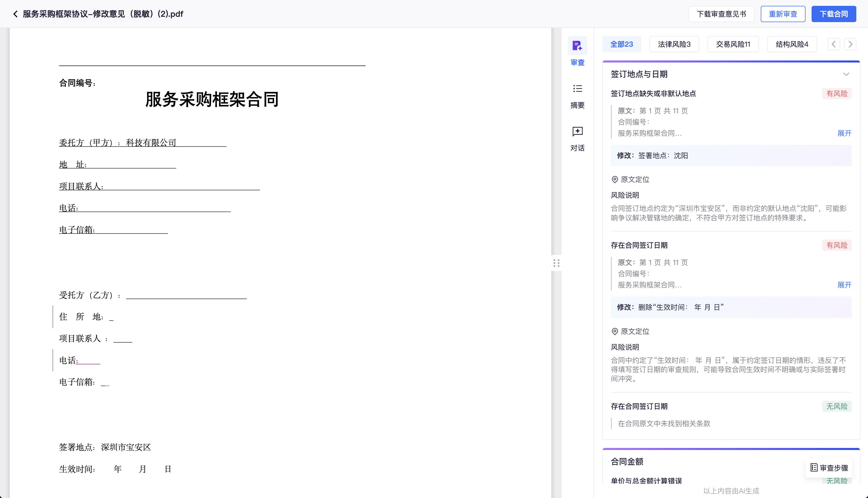Open the 摘要 summary panel icon
868x498 pixels.
(x=577, y=89)
